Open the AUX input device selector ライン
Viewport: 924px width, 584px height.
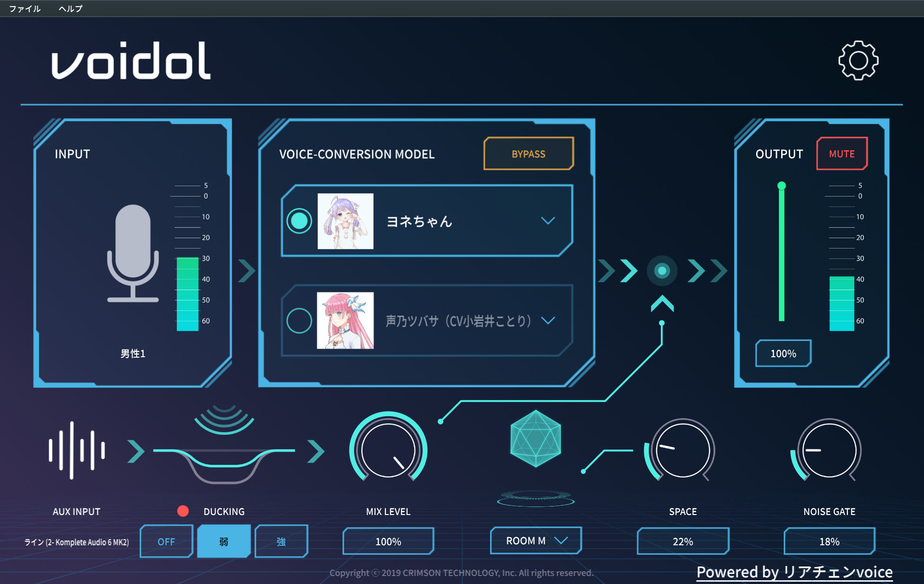[x=77, y=542]
